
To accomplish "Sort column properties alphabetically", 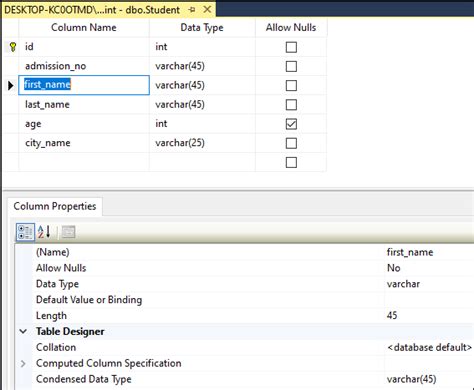I will click(44, 232).
